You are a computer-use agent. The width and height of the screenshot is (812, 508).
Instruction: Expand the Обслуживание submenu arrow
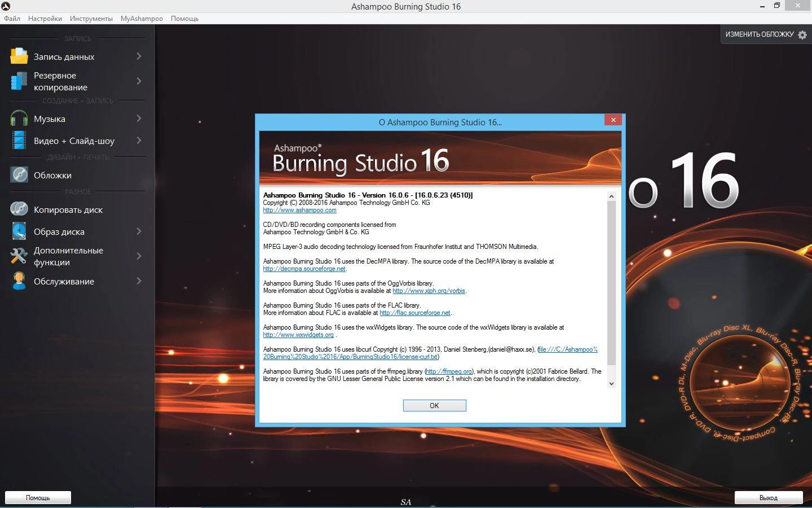139,281
